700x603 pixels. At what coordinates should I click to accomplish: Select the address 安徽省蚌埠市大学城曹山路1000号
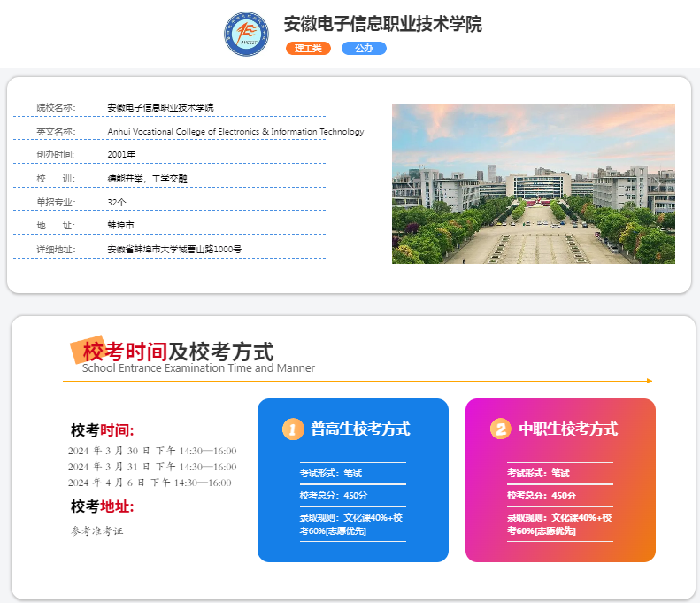pyautogui.click(x=174, y=249)
